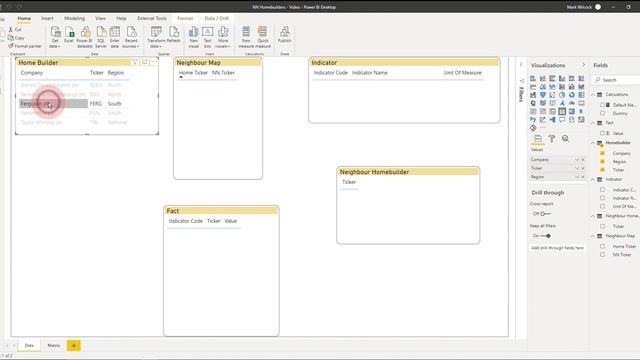Tick Unit Of Me... field checkbox

click(602, 206)
